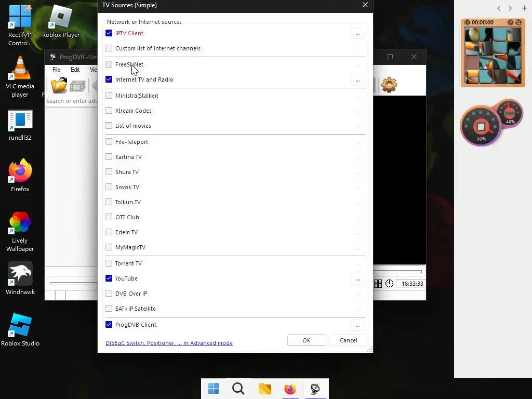Enable the Torrent TV checkbox

pos(109,263)
